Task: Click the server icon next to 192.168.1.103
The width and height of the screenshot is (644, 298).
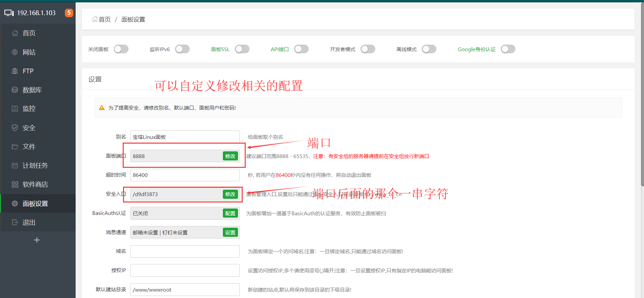Action: (9, 13)
